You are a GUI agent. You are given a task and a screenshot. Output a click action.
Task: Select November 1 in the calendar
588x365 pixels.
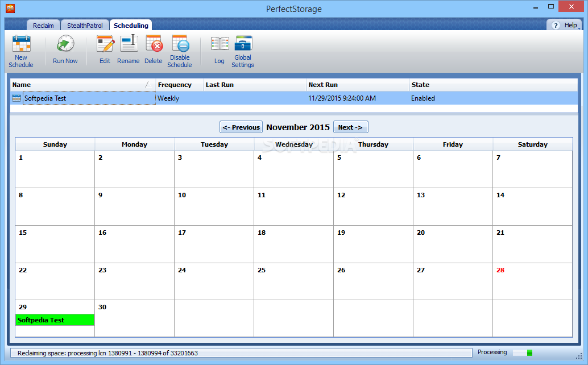[55, 169]
